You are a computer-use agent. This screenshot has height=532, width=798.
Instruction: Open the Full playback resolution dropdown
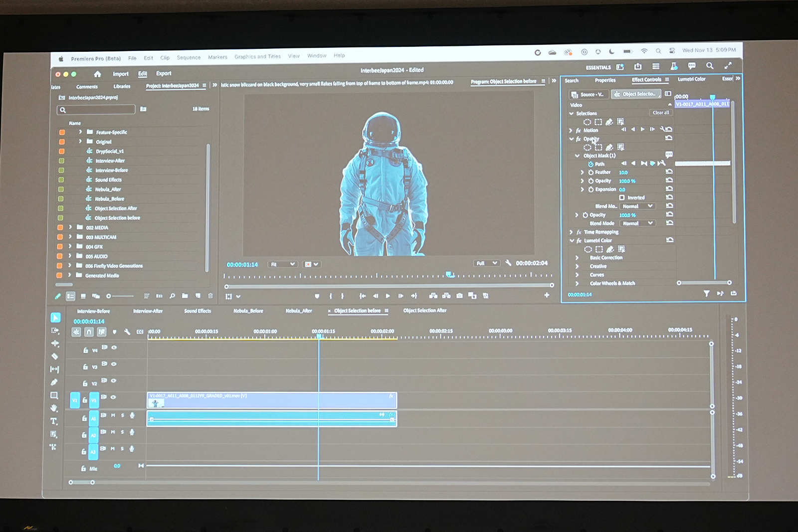487,263
